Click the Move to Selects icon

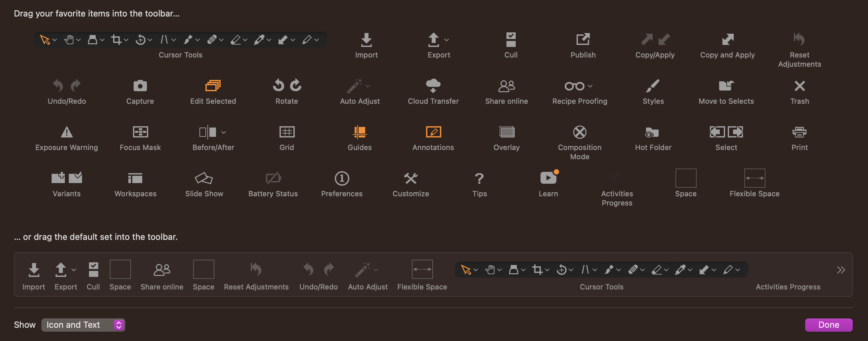tap(726, 86)
